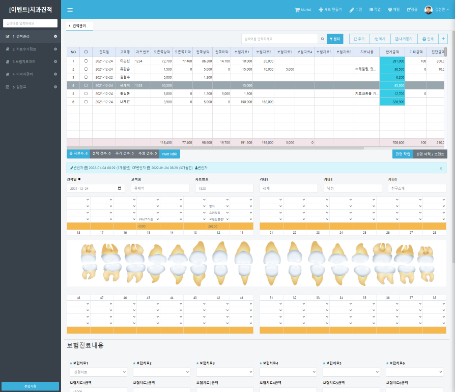The image size is (455, 392).
Task: Open the user profile dropdown at top right
Action: click(436, 10)
